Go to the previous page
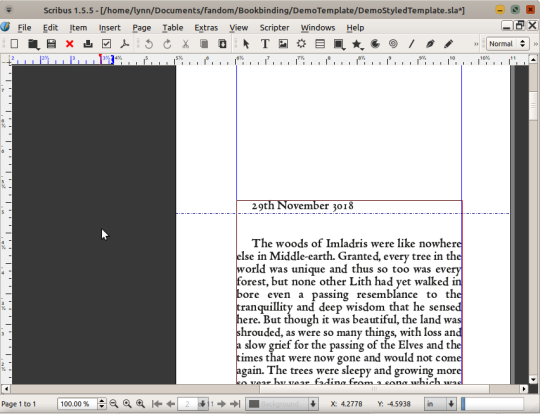The image size is (540, 414). [170, 404]
